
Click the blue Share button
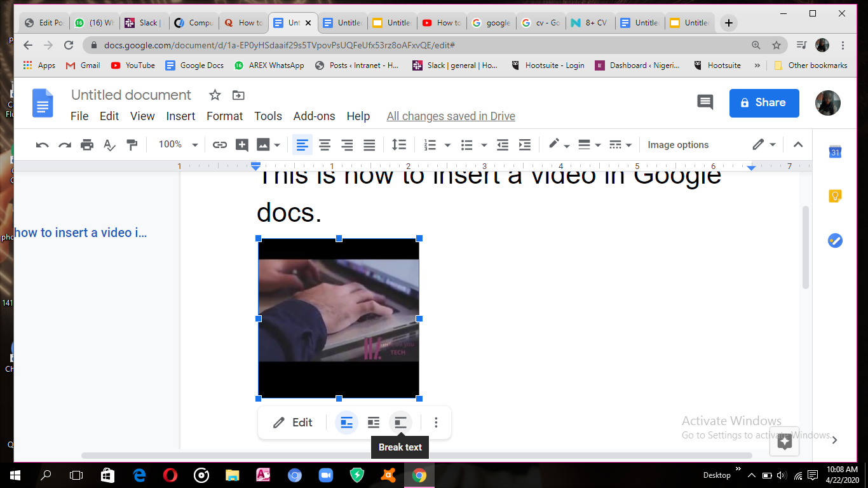[x=764, y=103]
